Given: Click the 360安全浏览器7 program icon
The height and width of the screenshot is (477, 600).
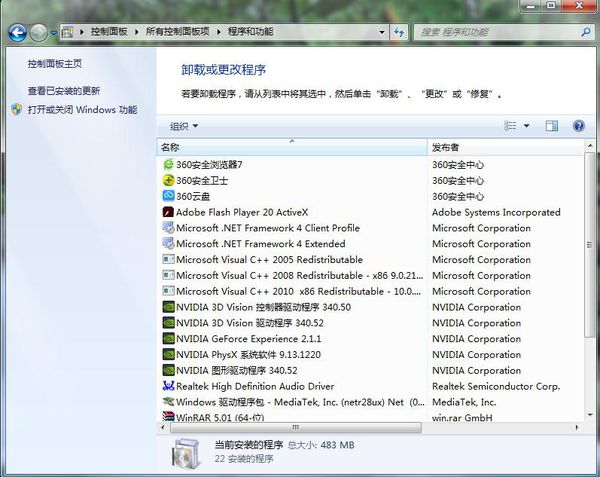Looking at the screenshot, I should coord(168,165).
